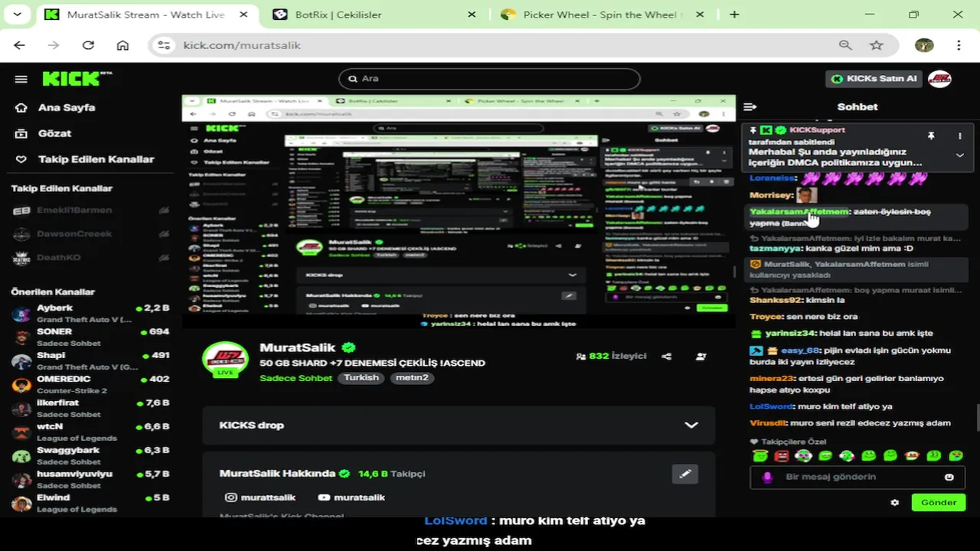
Task: Click the share icon next to viewer count
Action: click(x=667, y=357)
